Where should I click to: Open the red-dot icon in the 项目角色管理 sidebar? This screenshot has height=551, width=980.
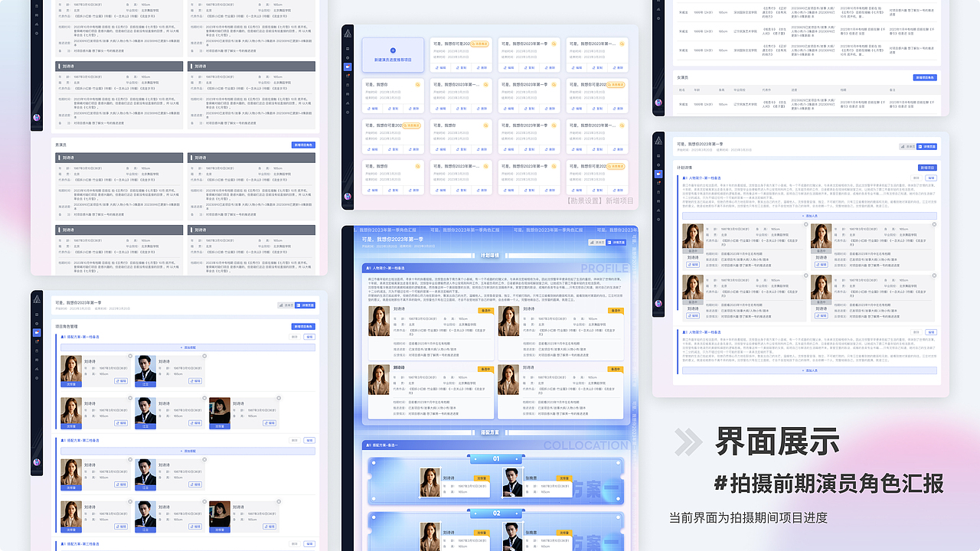pyautogui.click(x=37, y=341)
